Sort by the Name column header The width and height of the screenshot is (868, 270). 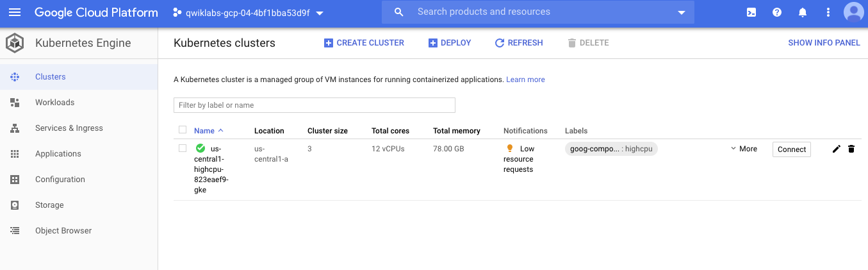(x=209, y=131)
